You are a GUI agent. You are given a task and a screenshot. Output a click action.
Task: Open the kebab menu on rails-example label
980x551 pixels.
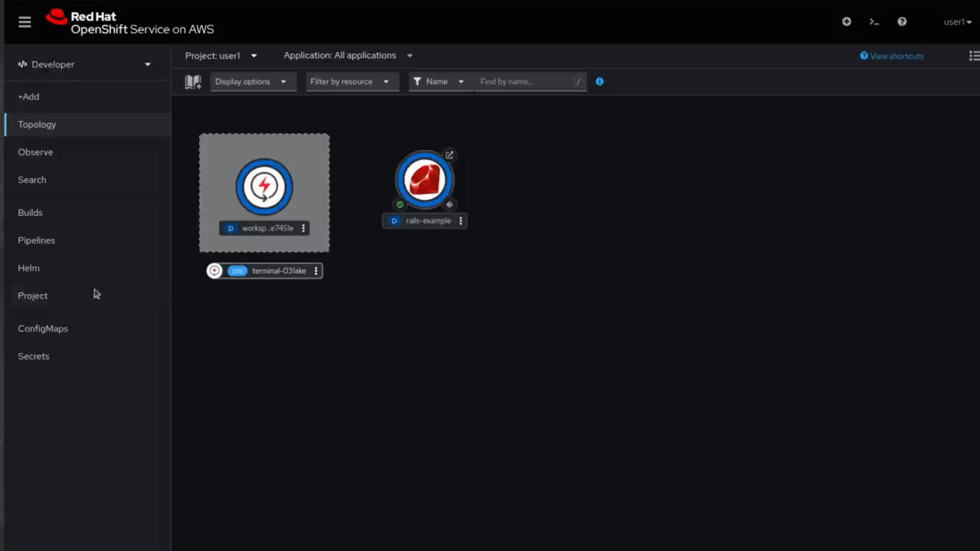(460, 220)
